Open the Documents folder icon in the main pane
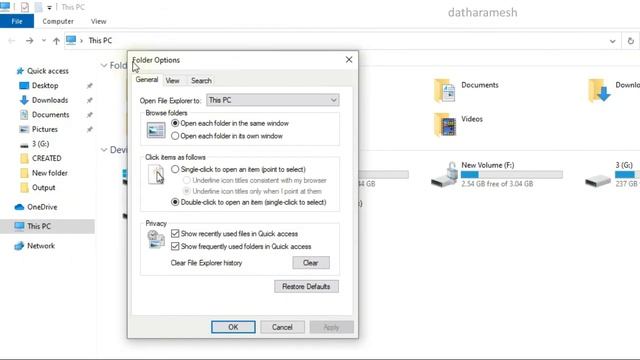 [x=445, y=90]
